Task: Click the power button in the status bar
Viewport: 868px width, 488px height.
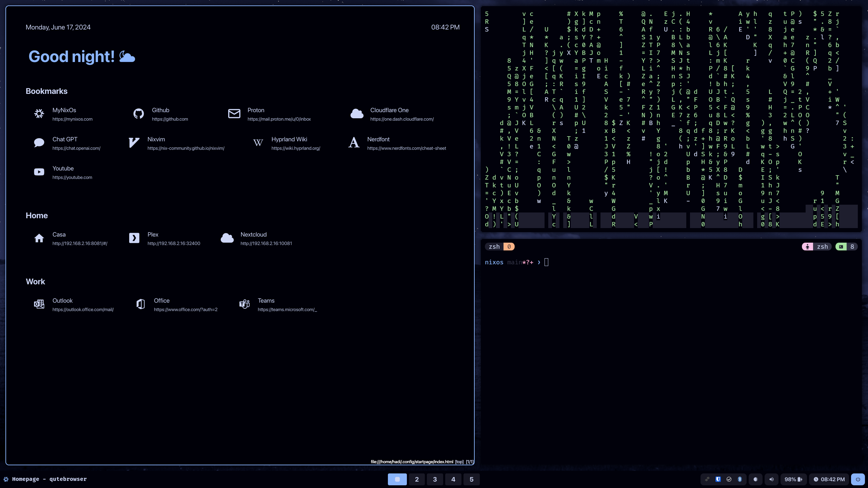Action: (x=857, y=479)
